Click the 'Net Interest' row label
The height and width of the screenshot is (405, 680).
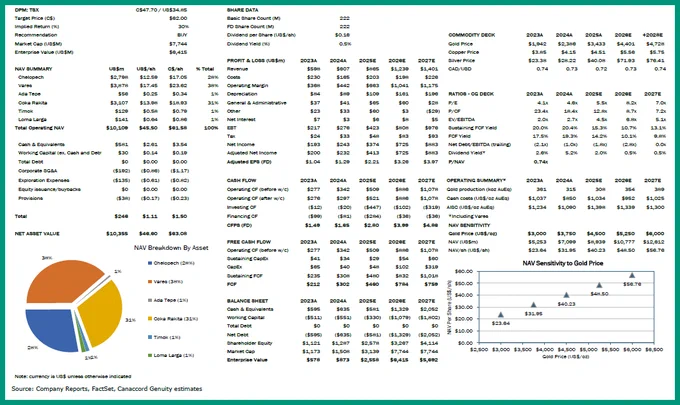coord(241,120)
